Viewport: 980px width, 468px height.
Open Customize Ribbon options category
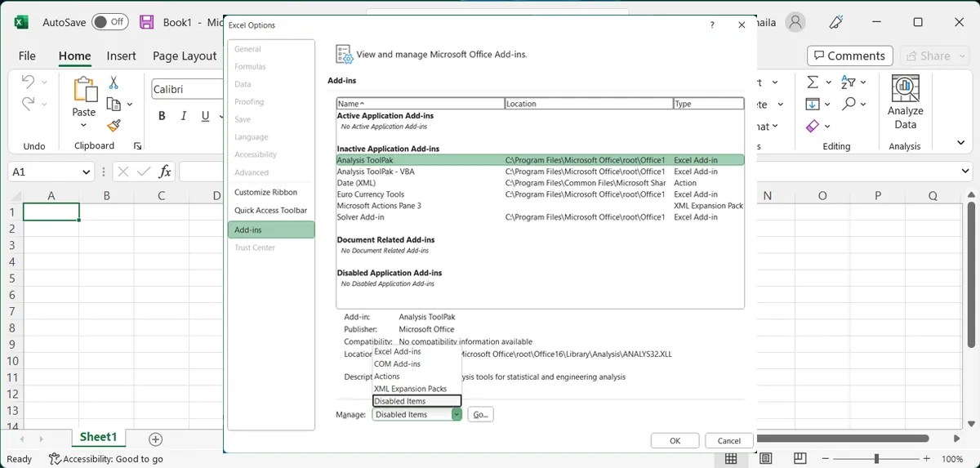pos(271,193)
